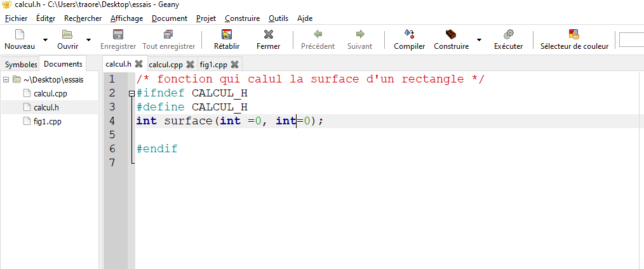Open the Outils menu
The image size is (644, 269).
278,18
